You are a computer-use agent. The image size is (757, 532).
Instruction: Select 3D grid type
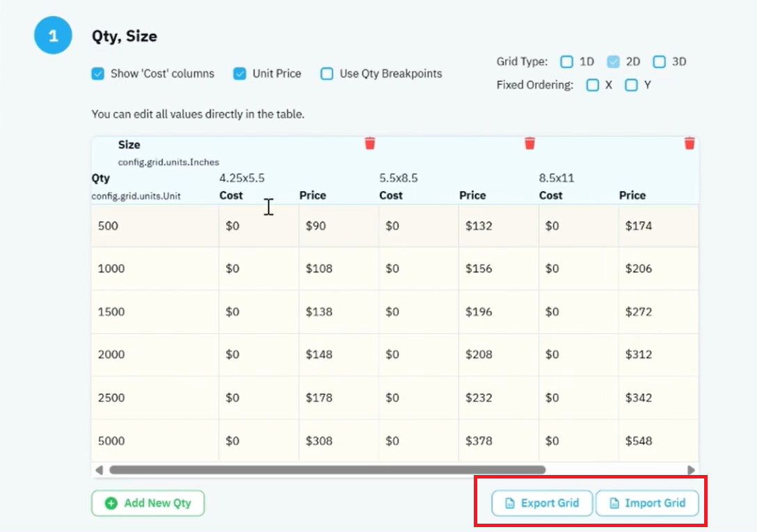click(659, 62)
